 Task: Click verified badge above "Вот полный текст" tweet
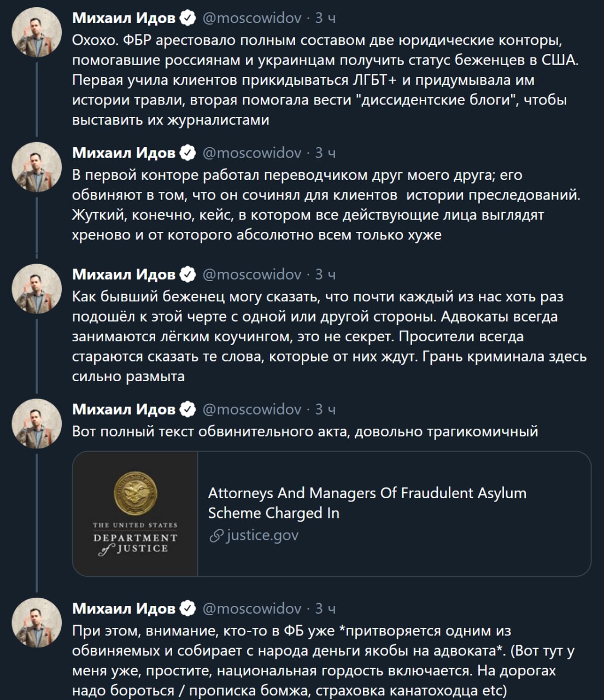click(188, 409)
